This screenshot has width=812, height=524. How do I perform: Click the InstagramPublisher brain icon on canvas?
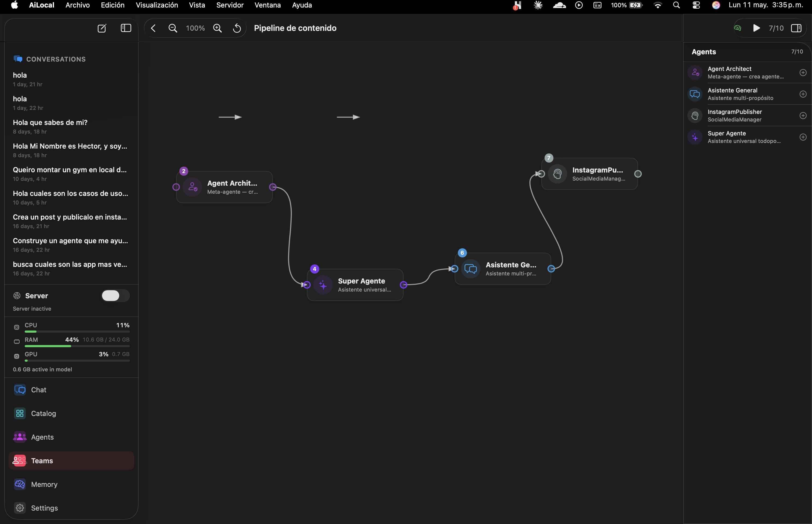(x=557, y=174)
